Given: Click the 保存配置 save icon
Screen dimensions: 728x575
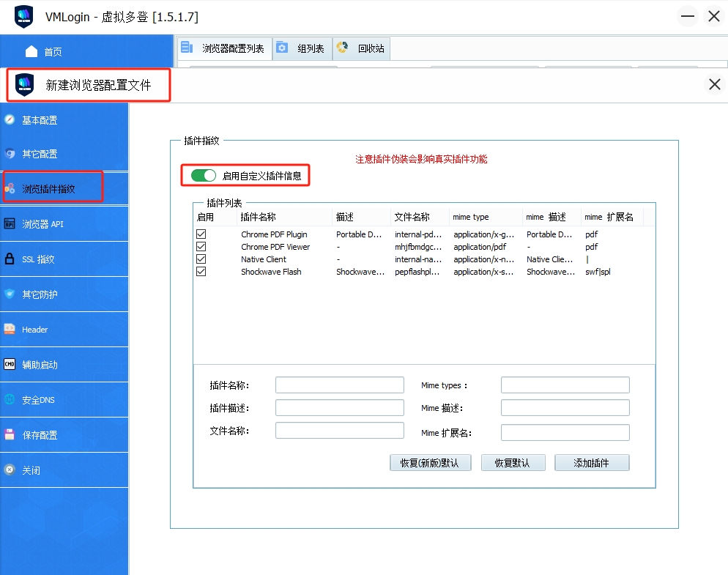Looking at the screenshot, I should pos(10,435).
